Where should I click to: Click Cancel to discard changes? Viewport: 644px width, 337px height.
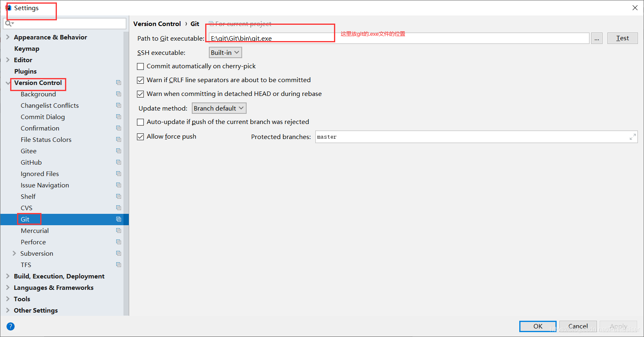click(x=578, y=326)
